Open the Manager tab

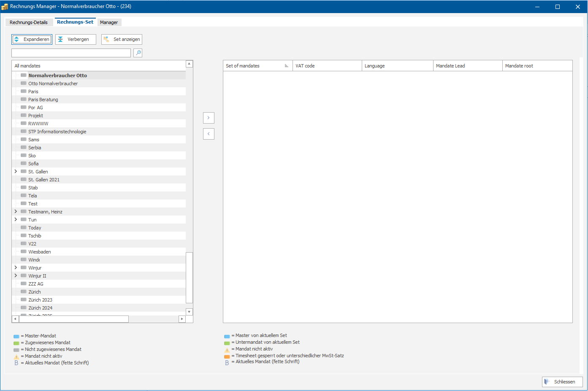[109, 22]
